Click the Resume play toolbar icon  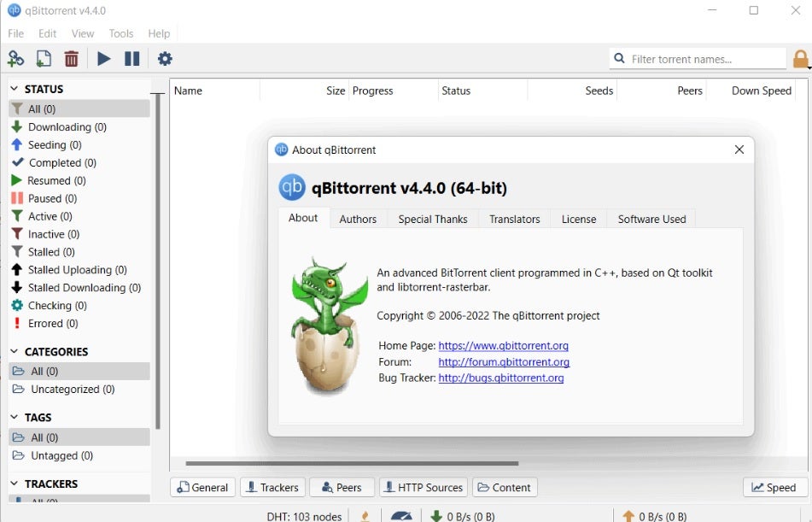103,59
